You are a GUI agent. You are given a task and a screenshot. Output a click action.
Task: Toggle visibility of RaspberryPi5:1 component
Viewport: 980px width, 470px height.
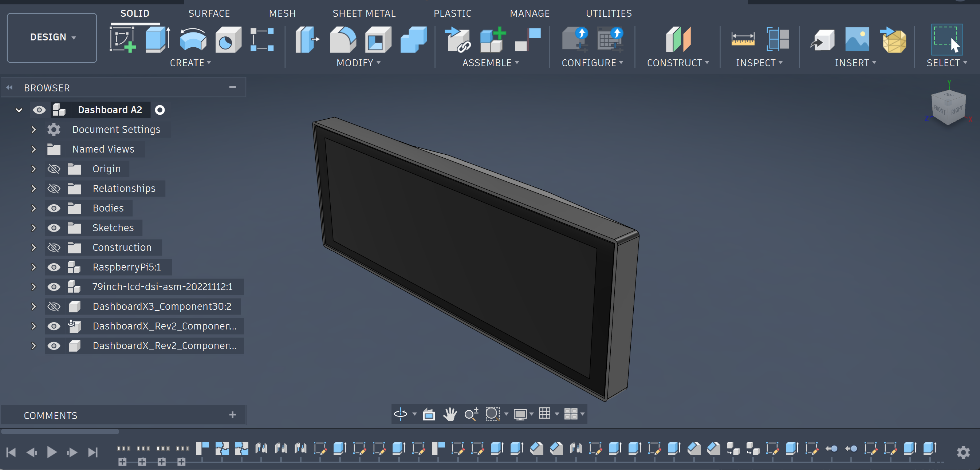(54, 267)
